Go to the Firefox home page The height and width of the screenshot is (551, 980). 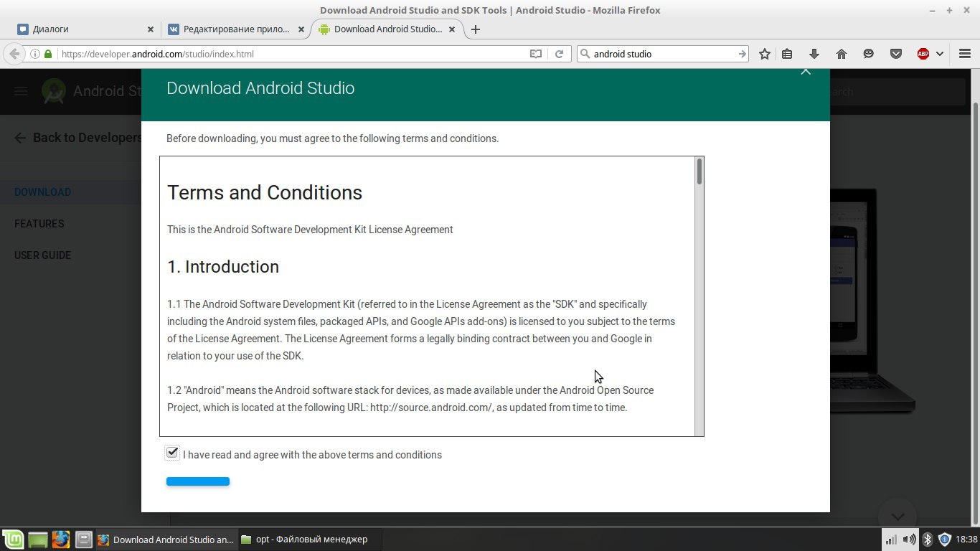842,54
